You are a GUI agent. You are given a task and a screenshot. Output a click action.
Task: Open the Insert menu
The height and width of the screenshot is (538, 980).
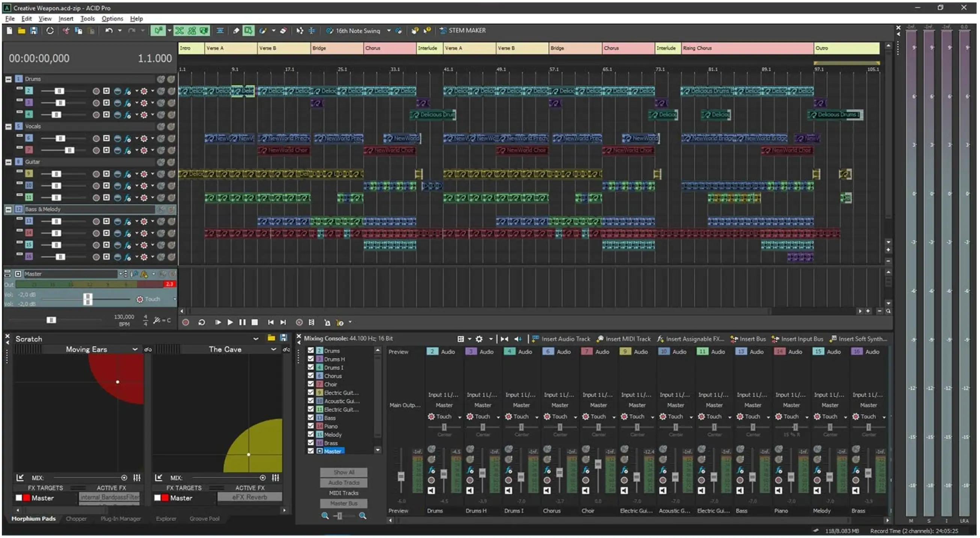tap(65, 19)
